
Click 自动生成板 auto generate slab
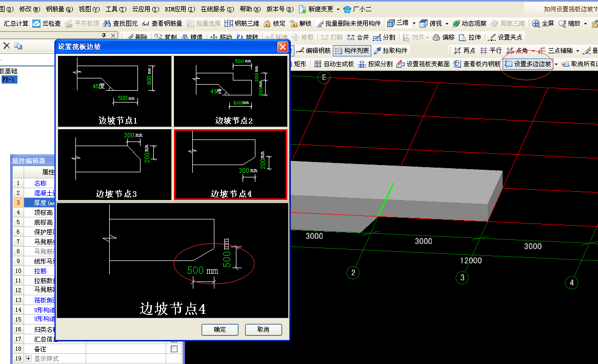click(334, 64)
